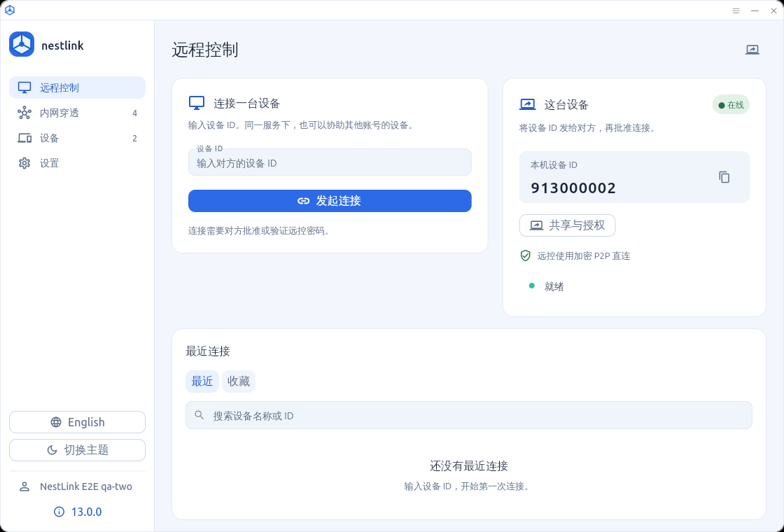Open the 设备 sidebar item
Viewport: 784px width, 532px height.
click(78, 138)
